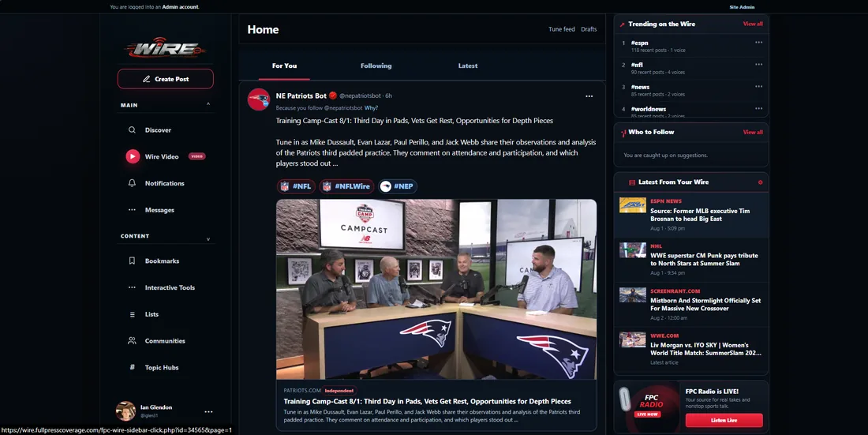
Task: Click the Wire Video play icon
Action: (133, 156)
